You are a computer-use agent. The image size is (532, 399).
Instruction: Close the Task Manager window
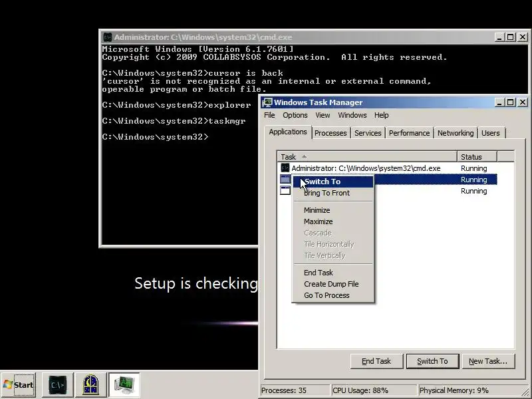click(523, 102)
